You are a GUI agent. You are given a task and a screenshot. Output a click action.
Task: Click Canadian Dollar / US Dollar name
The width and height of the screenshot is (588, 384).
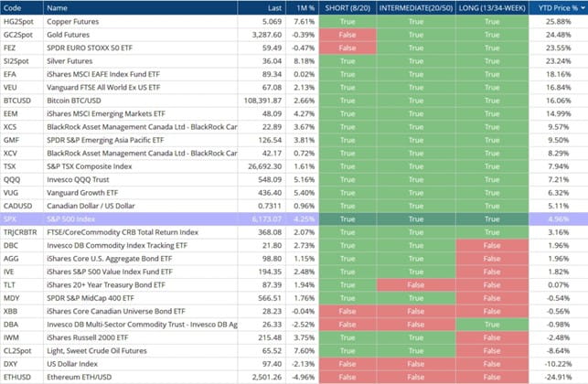pyautogui.click(x=91, y=206)
